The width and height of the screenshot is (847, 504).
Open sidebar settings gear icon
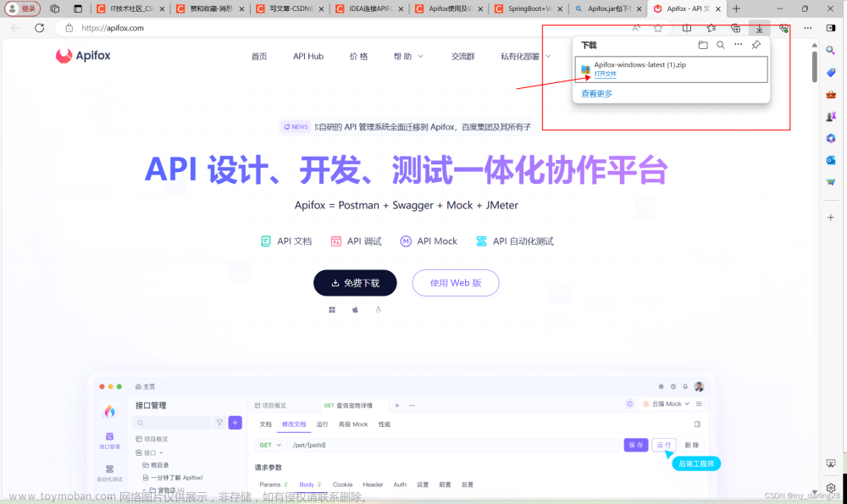[831, 487]
